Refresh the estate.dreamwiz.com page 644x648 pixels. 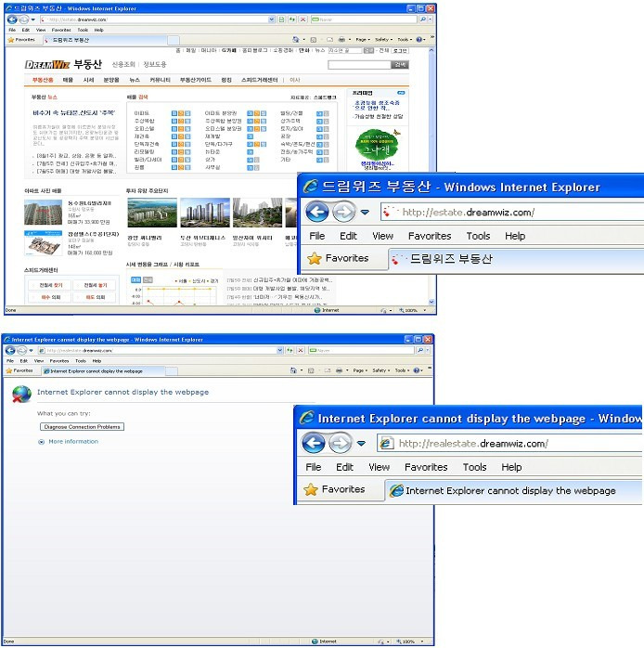point(292,19)
